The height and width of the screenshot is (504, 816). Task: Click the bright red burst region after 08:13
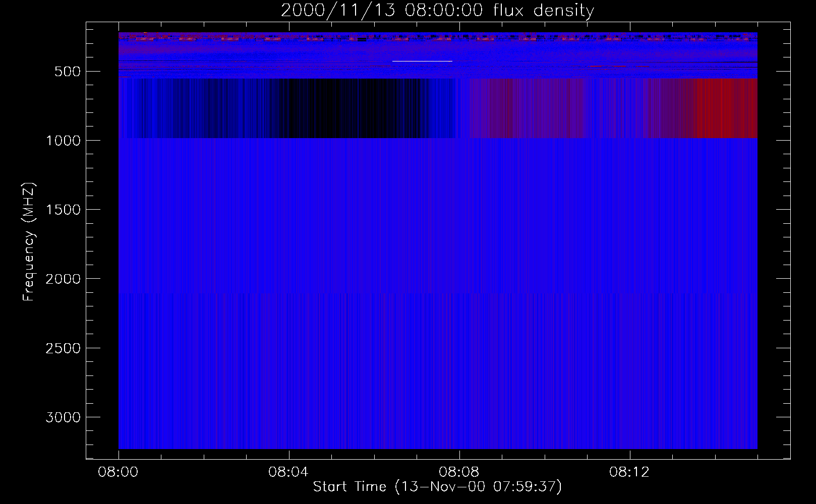click(x=725, y=108)
